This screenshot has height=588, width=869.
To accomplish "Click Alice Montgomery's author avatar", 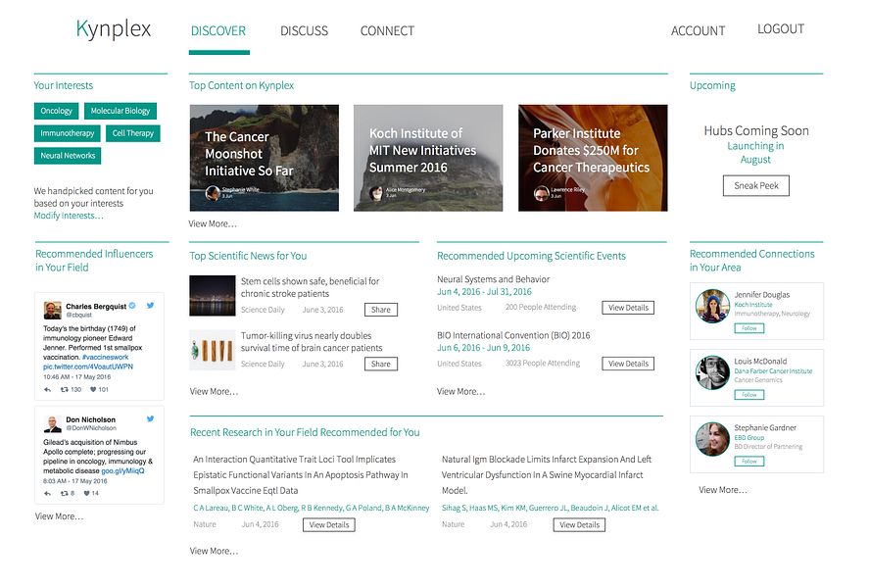I will (376, 193).
